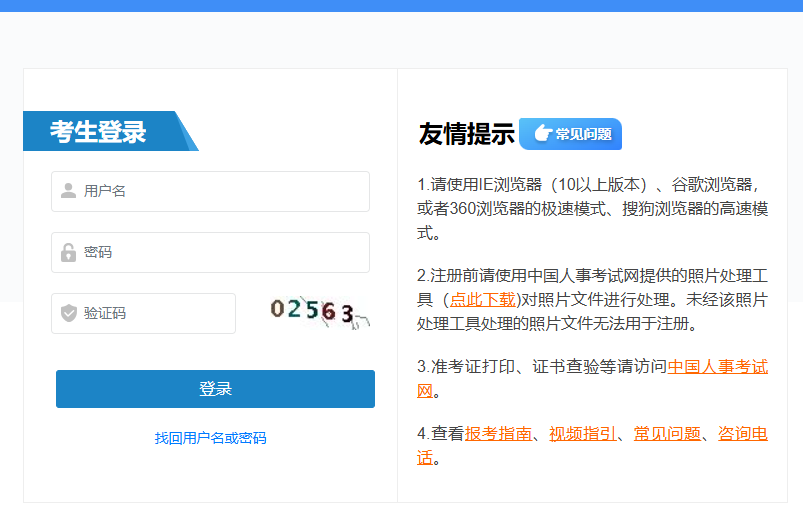This screenshot has height=522, width=803.
Task: Open the 咨询电话 contact link
Action: point(743,434)
